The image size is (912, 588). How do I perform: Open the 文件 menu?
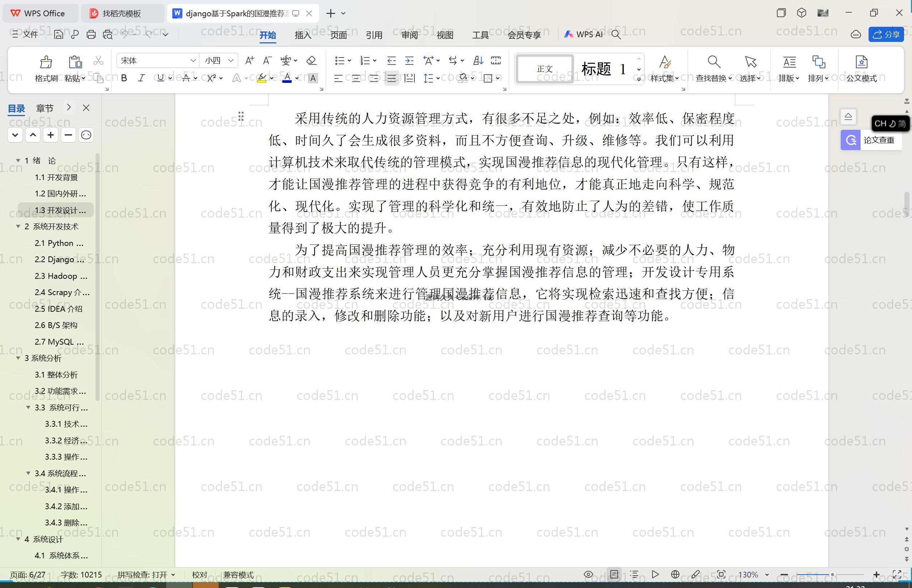click(25, 35)
